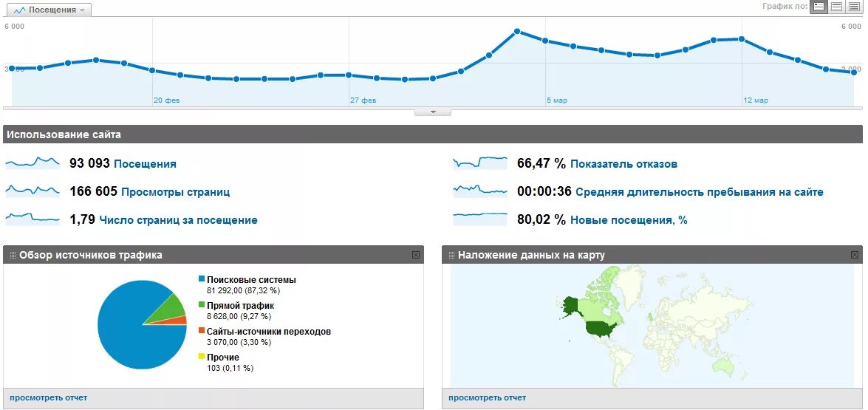Click the value 81 292,00 (87,32 %)
868x410 pixels.
click(244, 290)
